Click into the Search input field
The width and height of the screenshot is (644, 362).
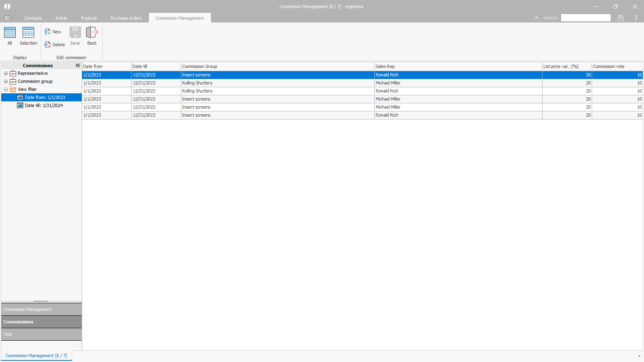586,18
